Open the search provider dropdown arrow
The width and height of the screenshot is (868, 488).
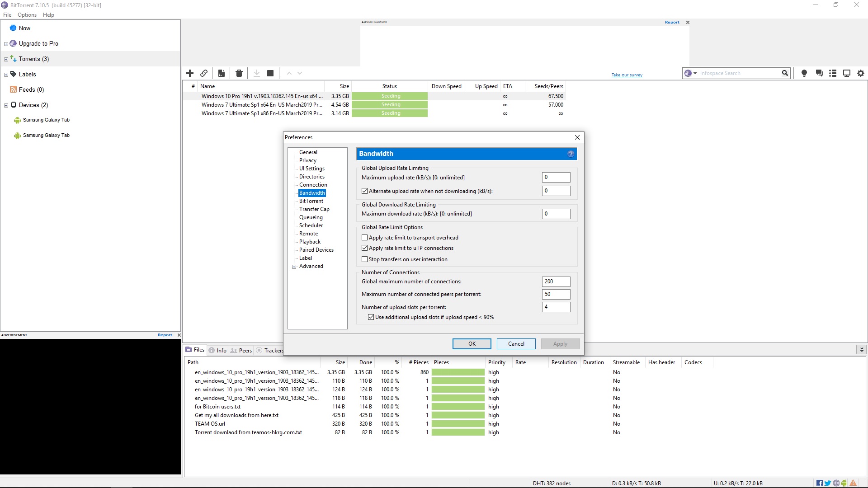[x=695, y=73]
